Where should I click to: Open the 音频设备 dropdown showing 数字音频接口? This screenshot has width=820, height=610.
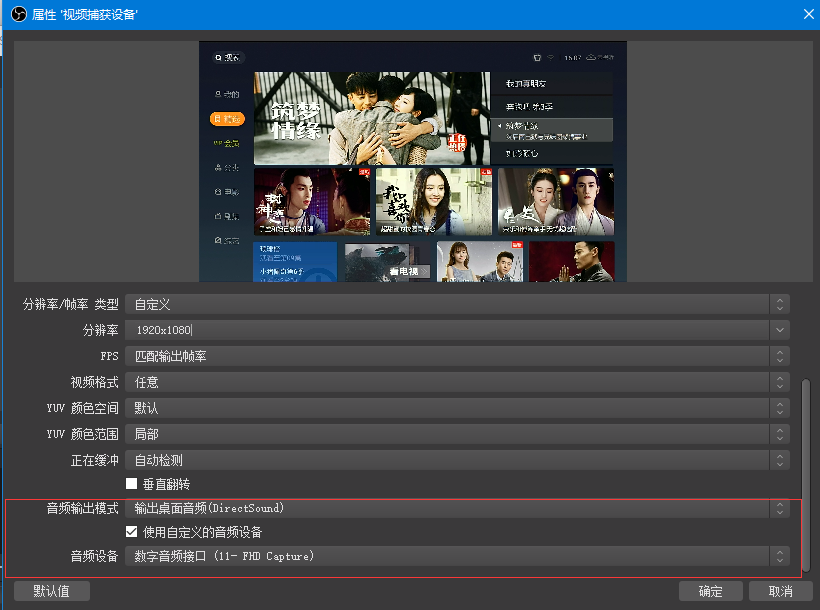tap(457, 556)
